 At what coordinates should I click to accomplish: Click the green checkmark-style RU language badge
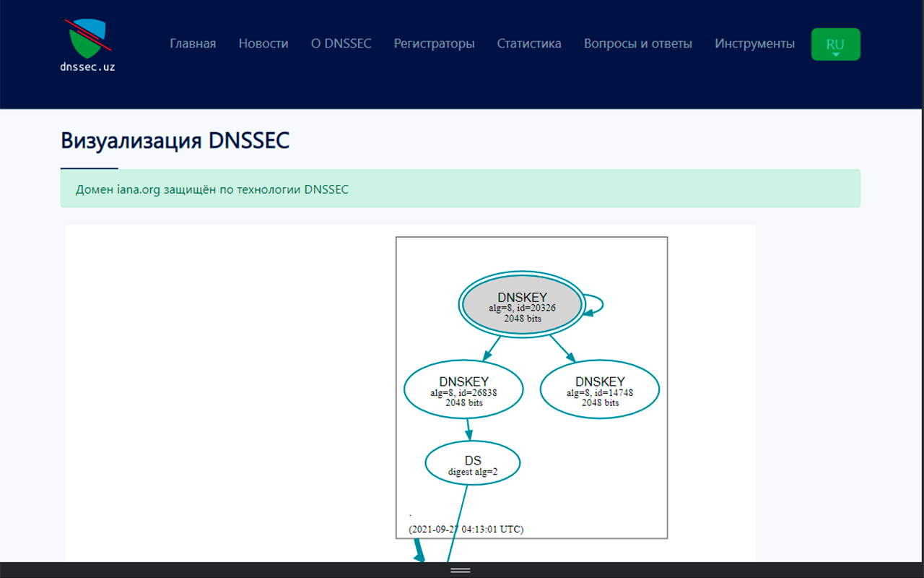click(835, 43)
